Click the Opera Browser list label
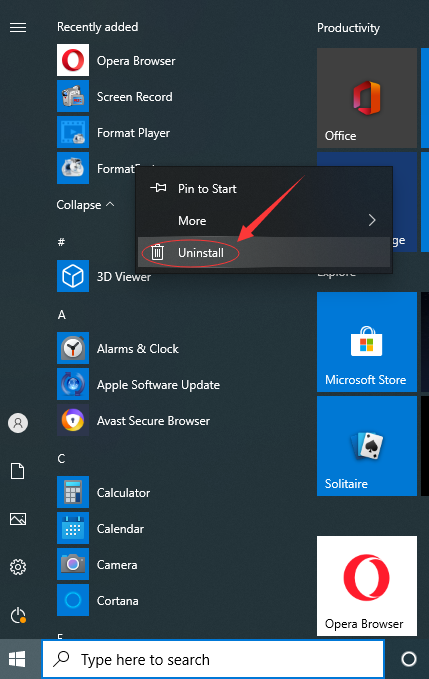This screenshot has width=429, height=679. point(136,61)
